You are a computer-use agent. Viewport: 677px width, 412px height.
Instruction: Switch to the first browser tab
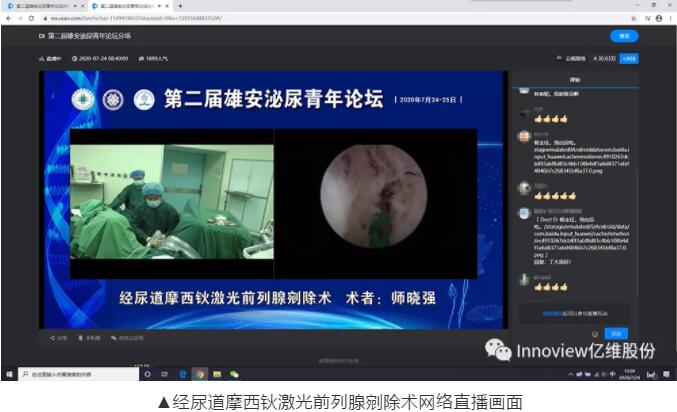tap(40, 6)
